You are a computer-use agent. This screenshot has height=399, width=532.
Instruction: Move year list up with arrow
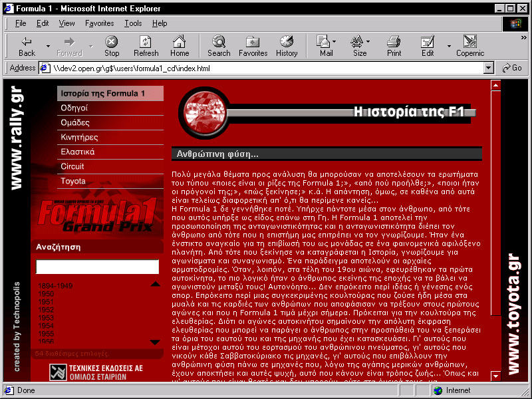[x=156, y=284]
